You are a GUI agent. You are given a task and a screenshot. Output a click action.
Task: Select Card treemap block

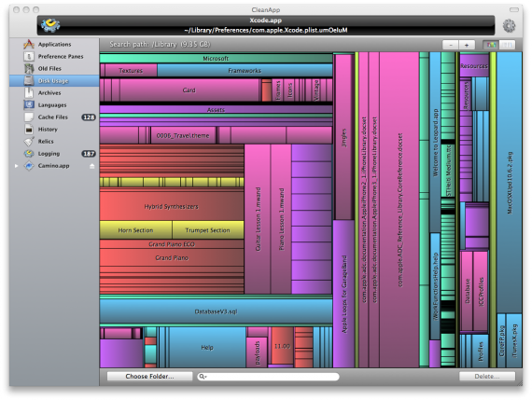[189, 90]
